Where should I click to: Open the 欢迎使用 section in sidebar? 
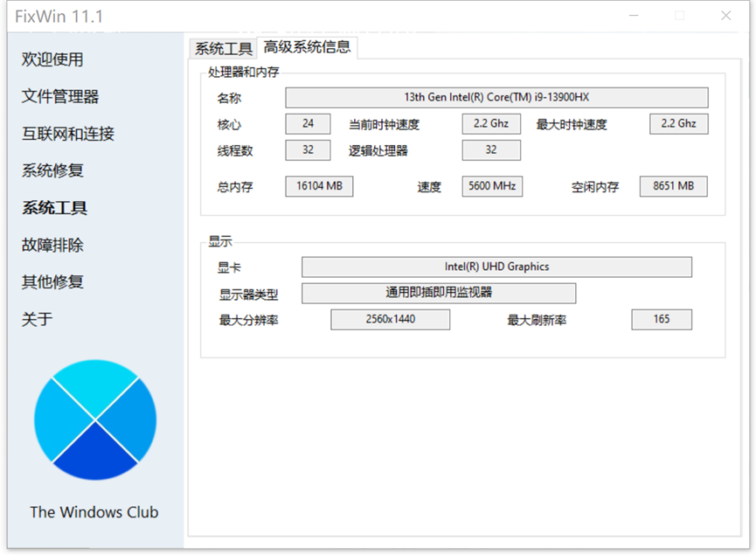point(52,59)
